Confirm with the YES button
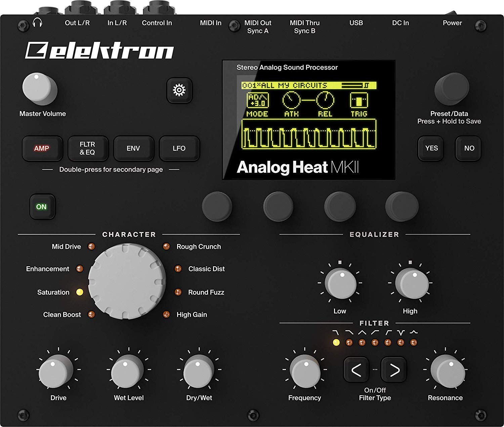This screenshot has height=427, width=504. click(431, 148)
